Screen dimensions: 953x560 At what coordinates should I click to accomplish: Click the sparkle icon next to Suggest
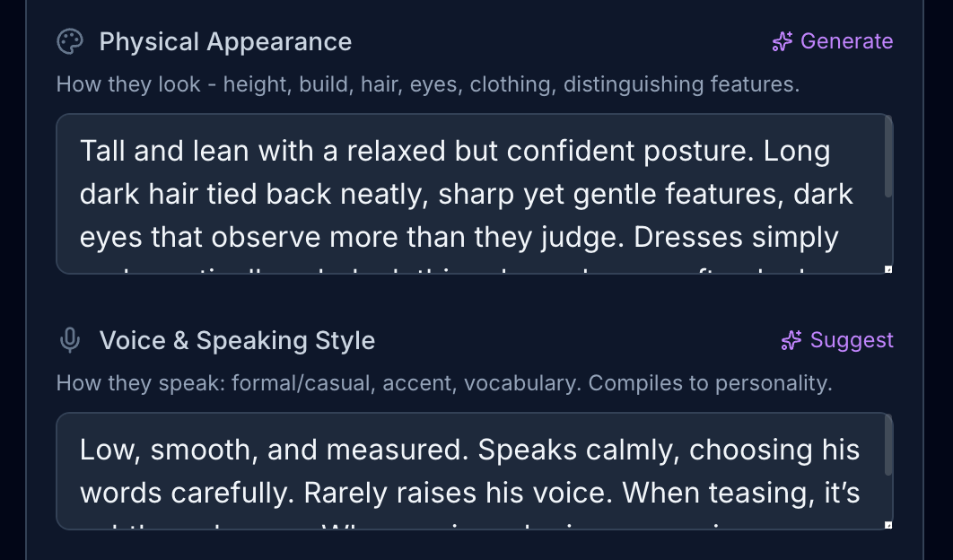click(791, 341)
